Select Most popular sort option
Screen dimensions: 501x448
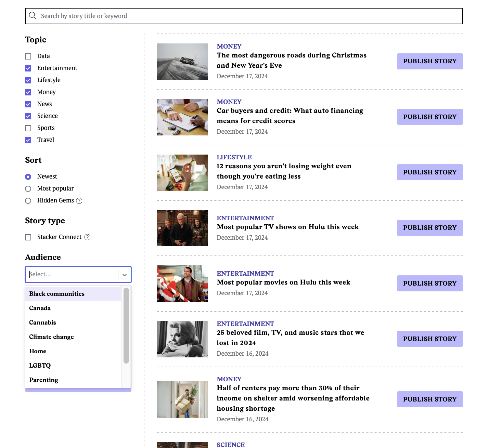click(x=28, y=189)
